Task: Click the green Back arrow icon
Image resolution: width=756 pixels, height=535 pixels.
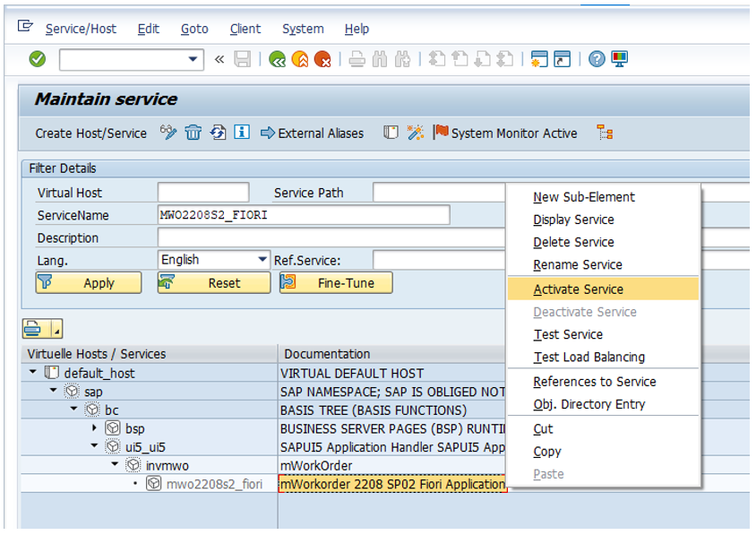Action: click(x=278, y=59)
